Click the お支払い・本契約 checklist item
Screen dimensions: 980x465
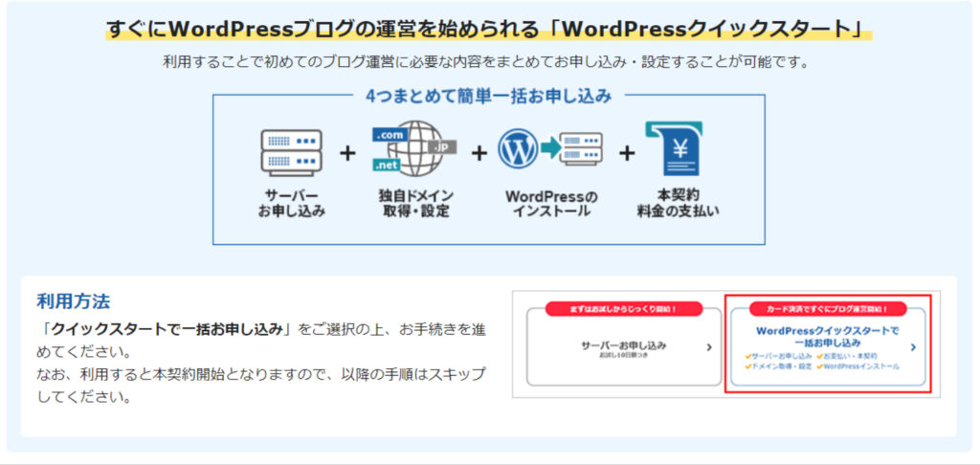click(x=846, y=356)
